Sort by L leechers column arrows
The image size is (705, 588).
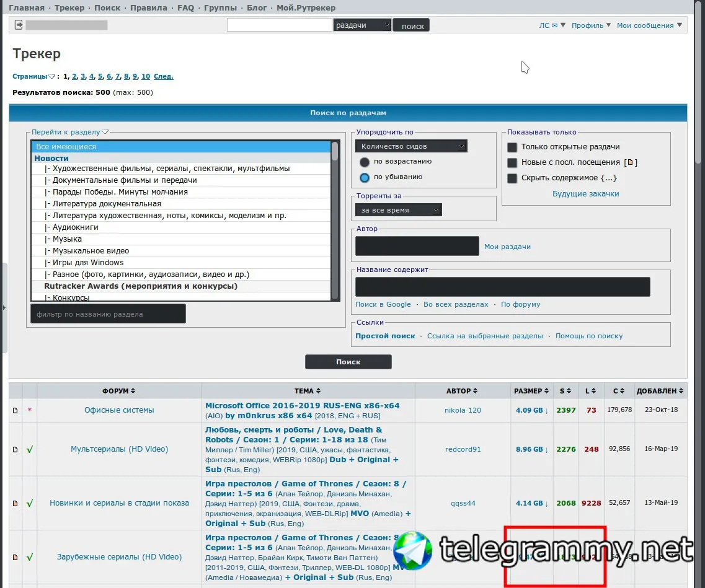(593, 391)
